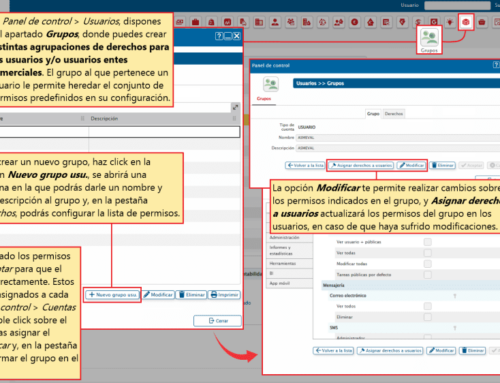Toggle the SMS section marker icon
This screenshot has width=500, height=383.
tap(455, 328)
